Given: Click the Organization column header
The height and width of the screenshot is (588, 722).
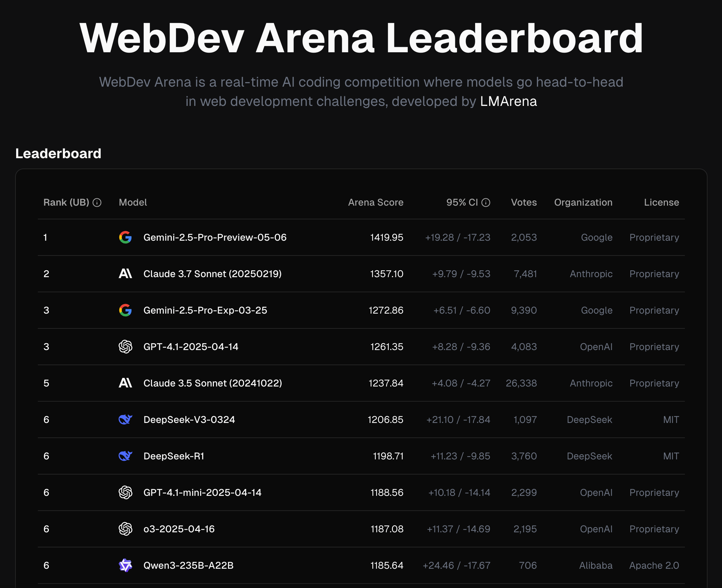Looking at the screenshot, I should click(x=583, y=203).
